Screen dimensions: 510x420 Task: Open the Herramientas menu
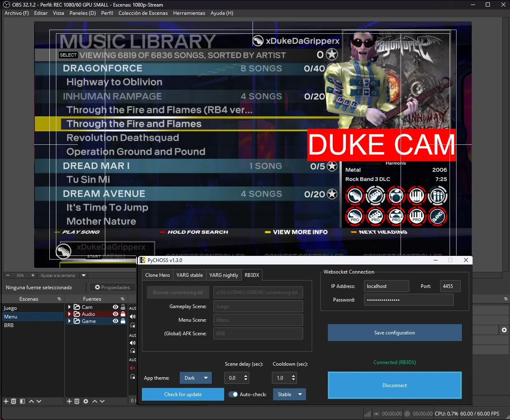point(189,13)
